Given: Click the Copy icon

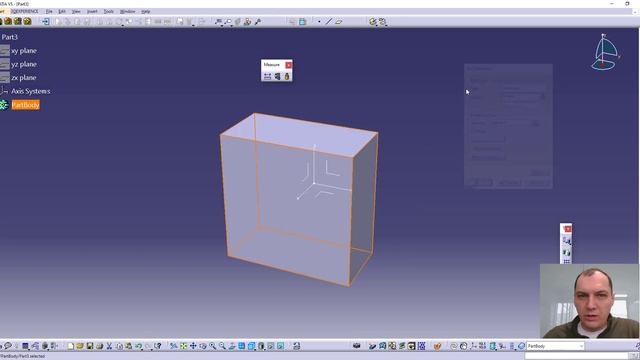Looking at the screenshot, I should click(x=119, y=346).
